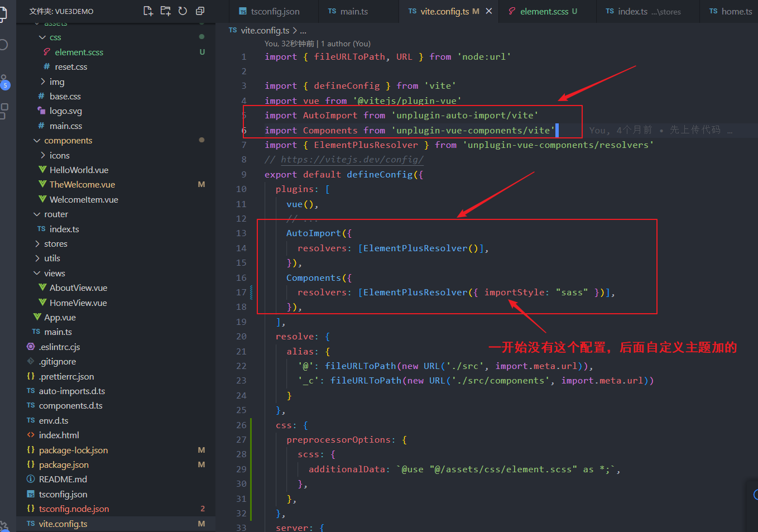
Task: Switch to the home.ts tab
Action: (731, 11)
